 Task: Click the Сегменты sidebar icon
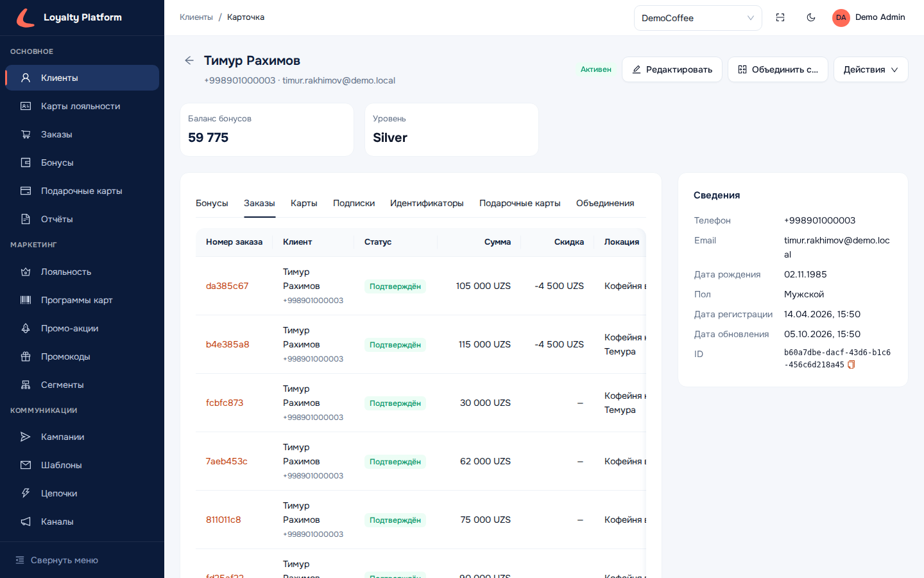tap(26, 385)
